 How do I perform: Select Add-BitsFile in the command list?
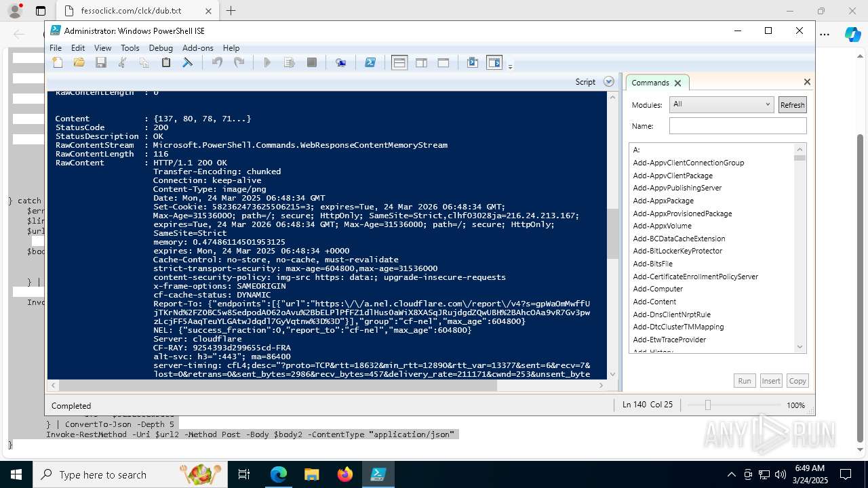pyautogui.click(x=652, y=264)
